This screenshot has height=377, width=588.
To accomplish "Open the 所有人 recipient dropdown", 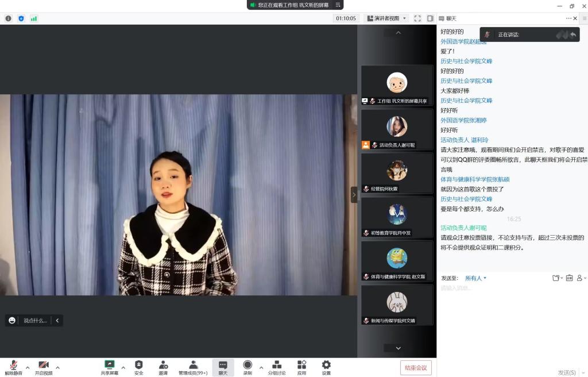I will 475,278.
